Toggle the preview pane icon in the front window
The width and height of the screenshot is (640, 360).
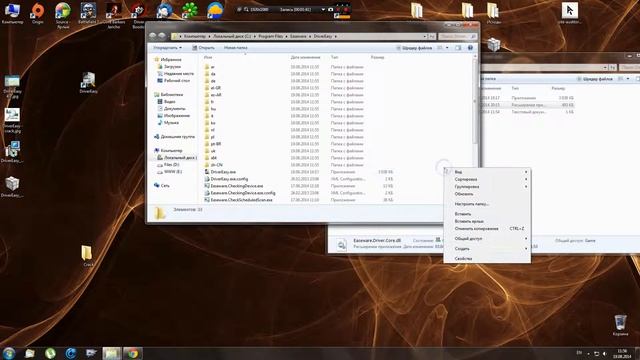click(x=458, y=48)
